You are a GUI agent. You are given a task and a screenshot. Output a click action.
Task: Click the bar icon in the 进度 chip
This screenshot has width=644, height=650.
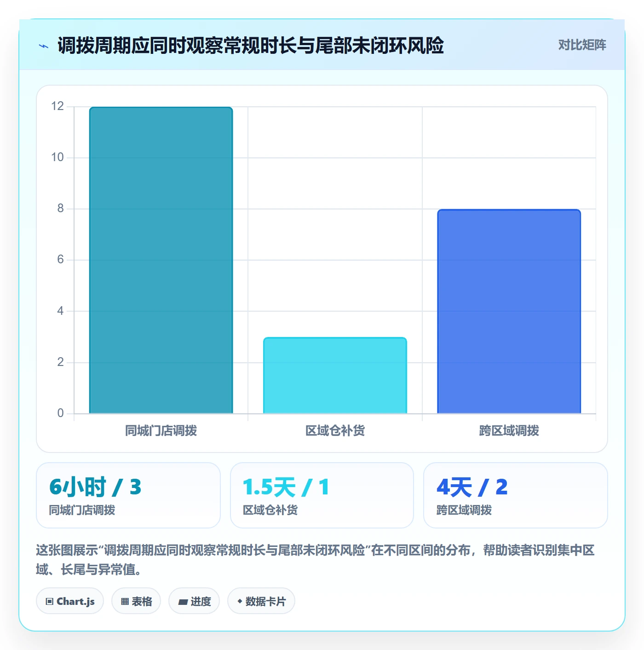point(183,602)
